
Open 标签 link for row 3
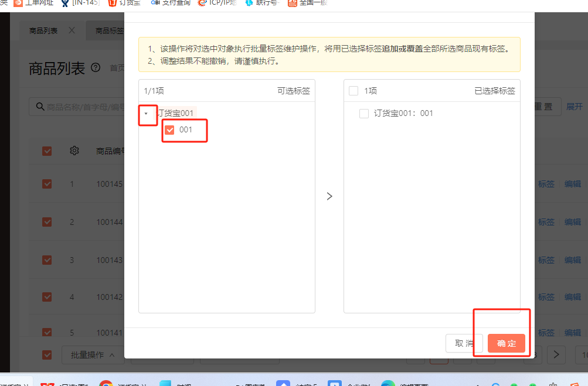[x=546, y=260]
